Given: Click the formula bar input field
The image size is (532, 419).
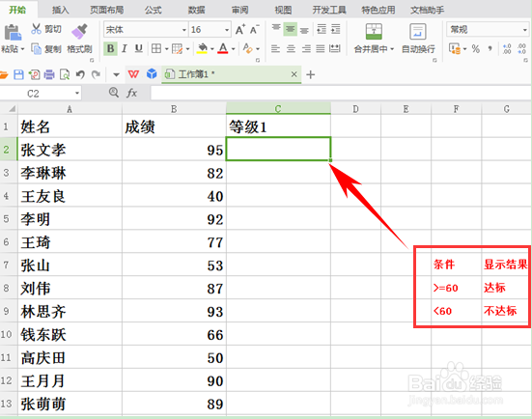Looking at the screenshot, I should click(x=341, y=93).
